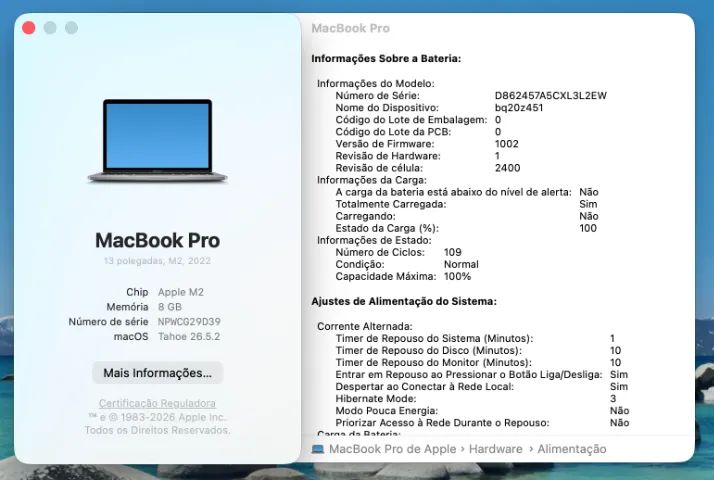The height and width of the screenshot is (480, 714).
Task: Click the Modo Pouca Energia row label
Action: (387, 411)
